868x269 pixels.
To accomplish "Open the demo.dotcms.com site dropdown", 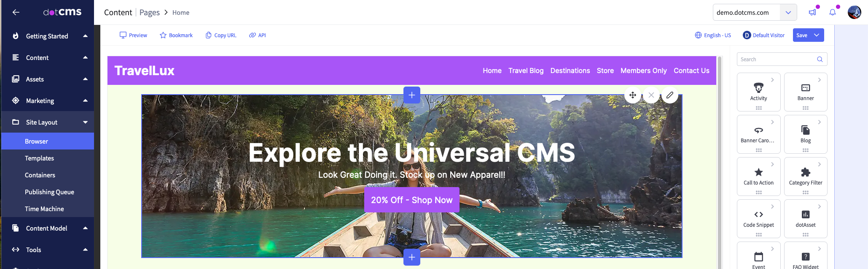I will (x=755, y=12).
